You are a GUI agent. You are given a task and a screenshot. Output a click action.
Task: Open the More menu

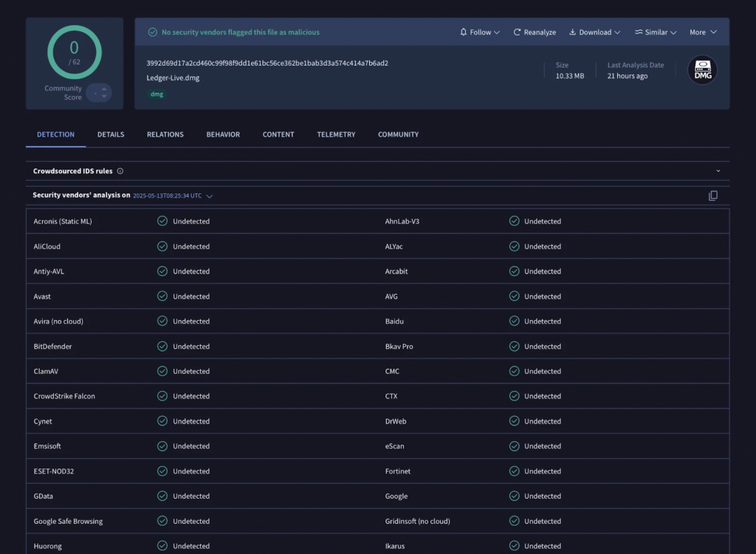[703, 32]
